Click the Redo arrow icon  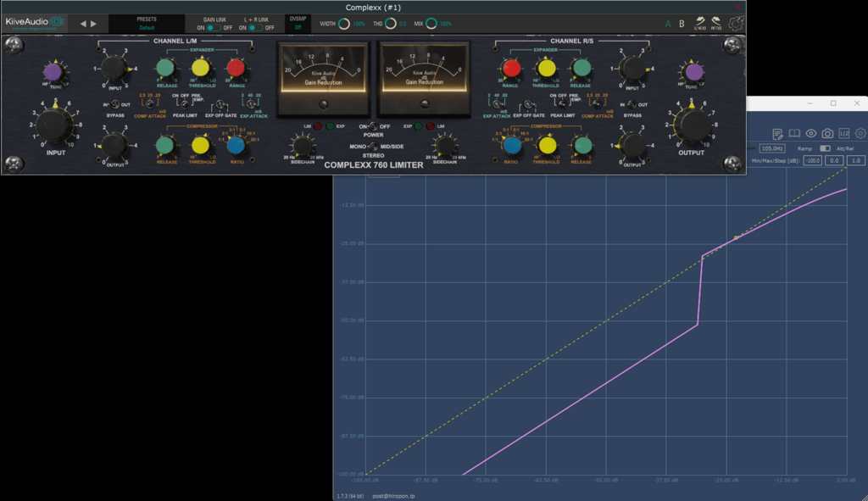pyautogui.click(x=716, y=23)
